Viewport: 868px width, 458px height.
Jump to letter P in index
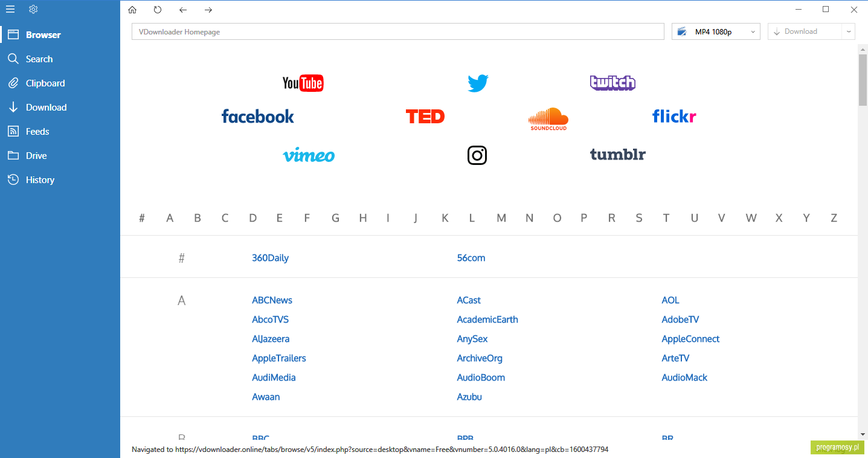583,218
